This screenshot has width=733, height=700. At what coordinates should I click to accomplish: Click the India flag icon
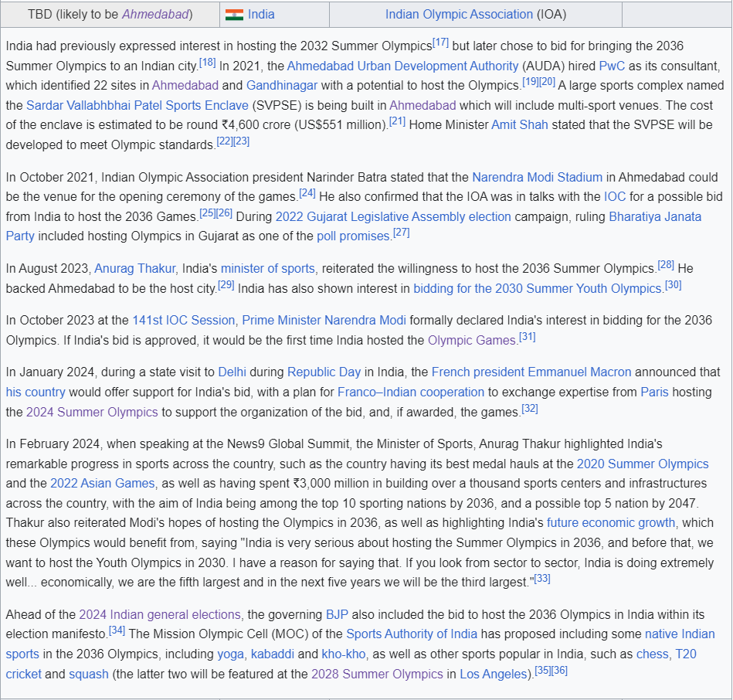(234, 15)
